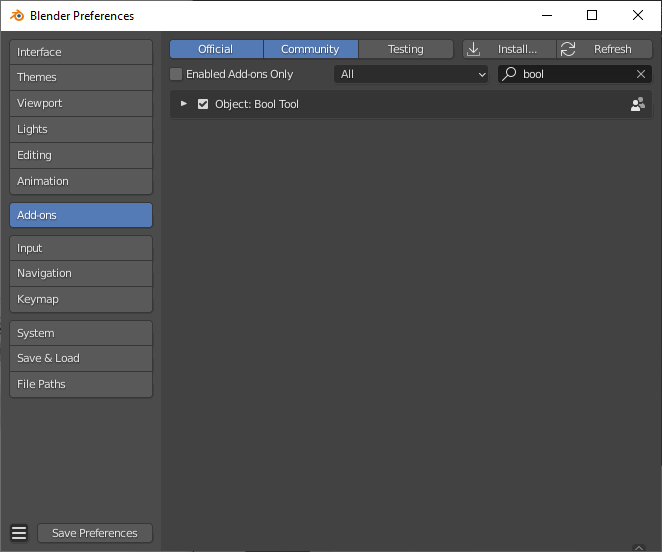
Task: Open the hamburger preferences menu
Action: pyautogui.click(x=19, y=533)
